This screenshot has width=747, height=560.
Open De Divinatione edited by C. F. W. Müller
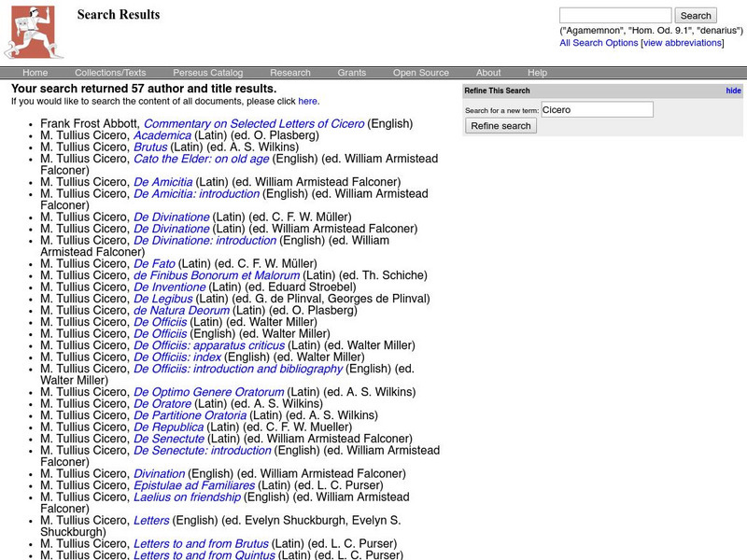coord(172,217)
